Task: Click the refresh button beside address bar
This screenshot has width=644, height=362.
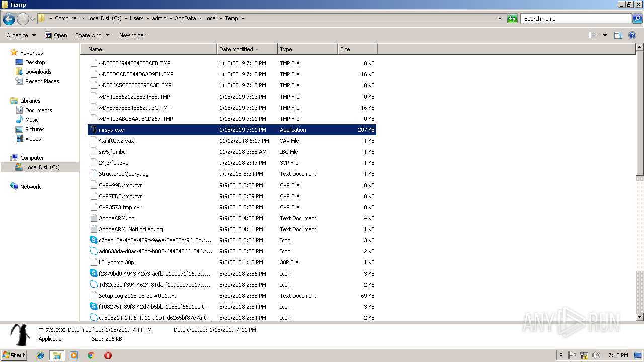Action: pyautogui.click(x=512, y=19)
